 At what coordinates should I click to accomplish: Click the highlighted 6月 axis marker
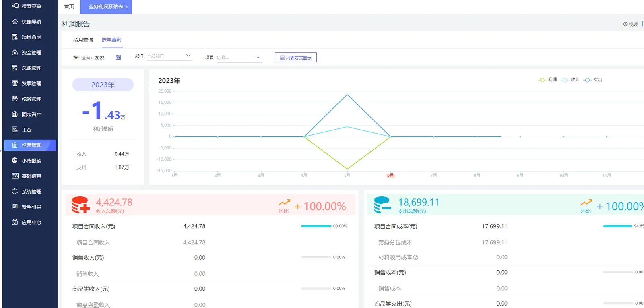pyautogui.click(x=390, y=175)
